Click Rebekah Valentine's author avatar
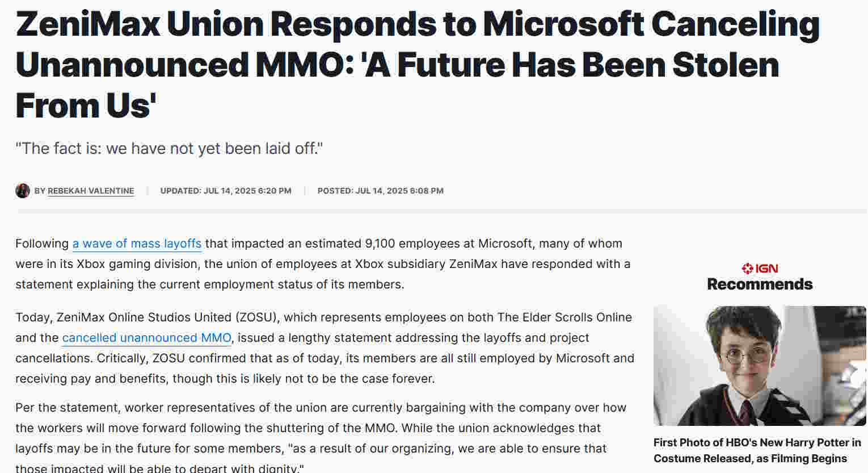The image size is (868, 473). click(23, 191)
